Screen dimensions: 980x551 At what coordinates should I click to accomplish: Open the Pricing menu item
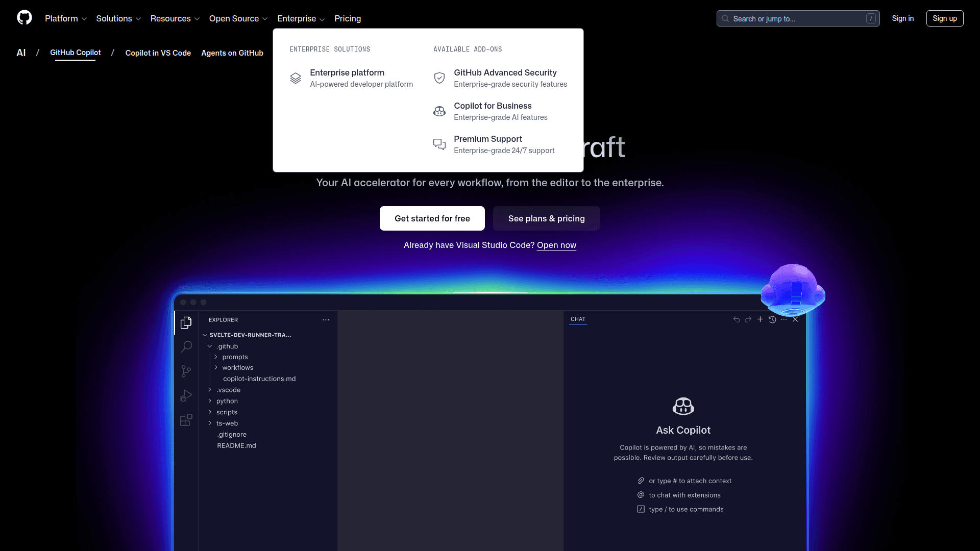tap(348, 18)
